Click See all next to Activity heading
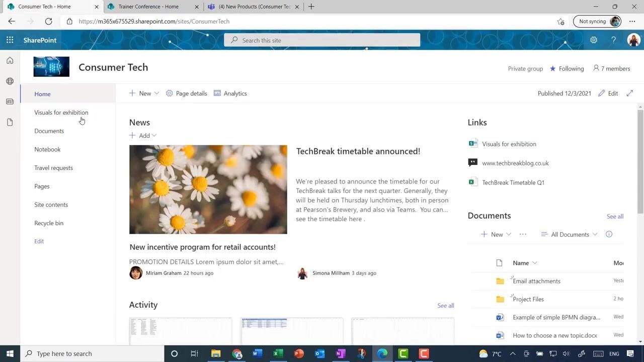Screen dimensions: 644x362 pos(446,305)
